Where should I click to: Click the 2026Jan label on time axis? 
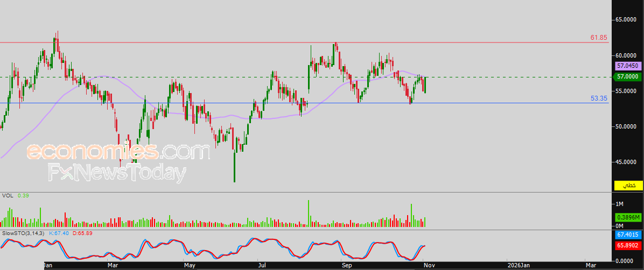click(x=520, y=266)
